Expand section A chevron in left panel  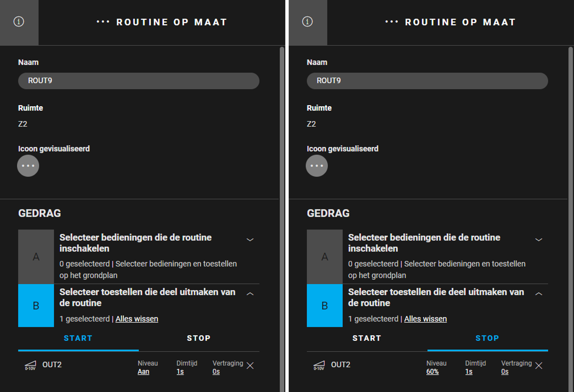(x=250, y=240)
